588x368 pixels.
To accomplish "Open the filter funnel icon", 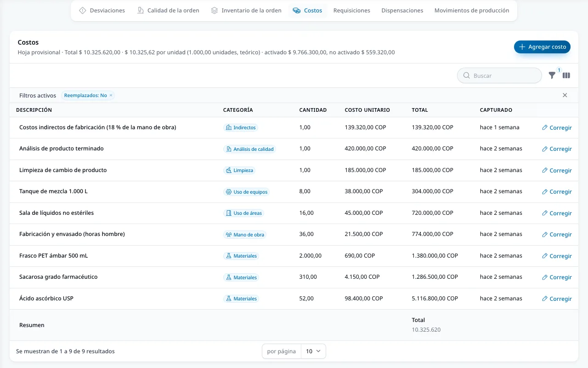I will [x=552, y=75].
